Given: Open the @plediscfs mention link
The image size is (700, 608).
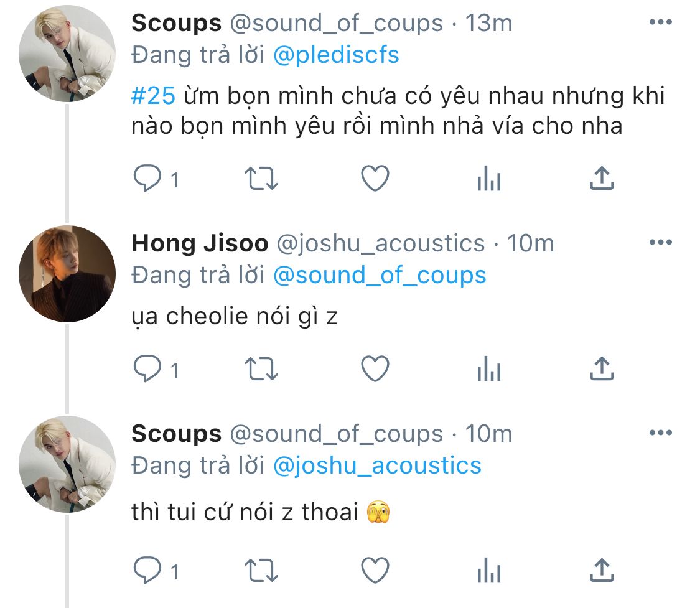Looking at the screenshot, I should (x=336, y=55).
